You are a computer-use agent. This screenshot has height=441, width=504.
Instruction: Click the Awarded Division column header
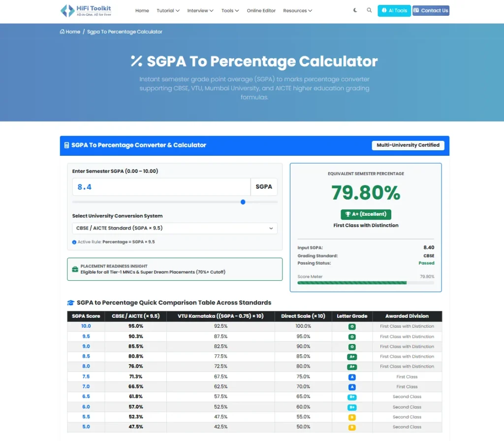tap(407, 316)
